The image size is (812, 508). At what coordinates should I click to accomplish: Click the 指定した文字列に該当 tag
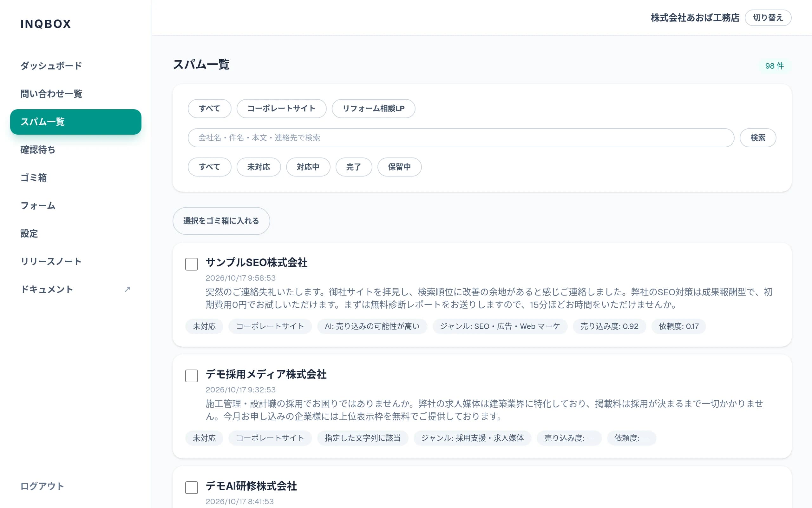(363, 438)
